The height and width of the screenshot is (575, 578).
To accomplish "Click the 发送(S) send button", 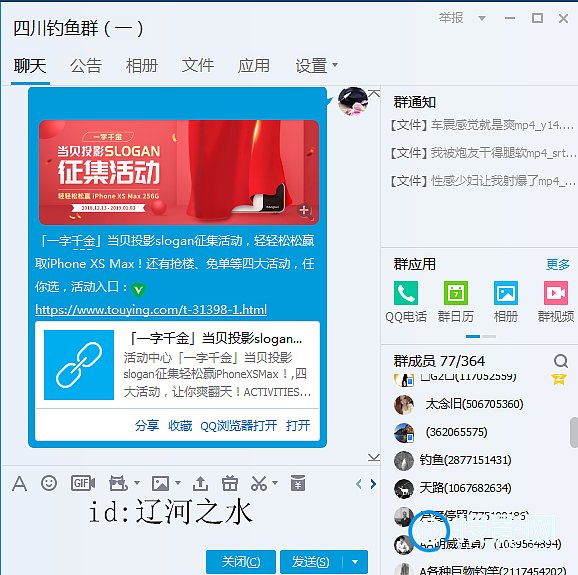I will 311,562.
